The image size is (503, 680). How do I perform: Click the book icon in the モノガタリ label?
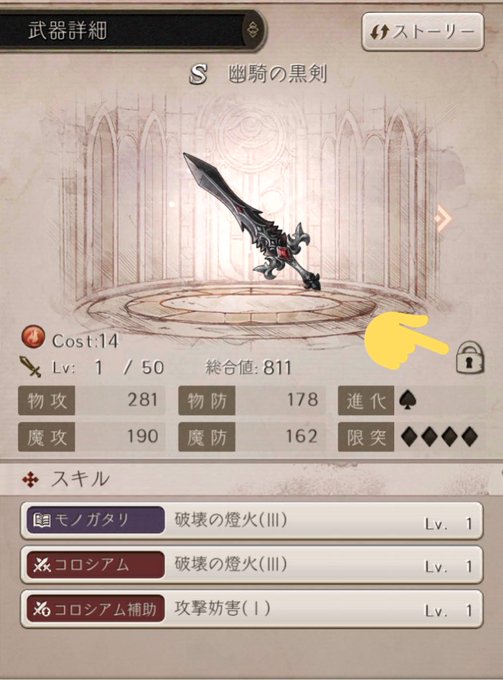(42, 520)
